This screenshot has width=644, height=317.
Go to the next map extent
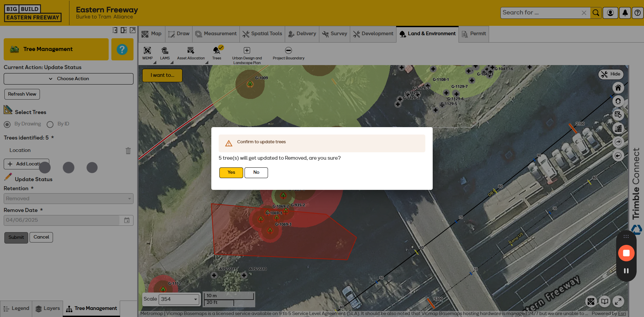[618, 142]
